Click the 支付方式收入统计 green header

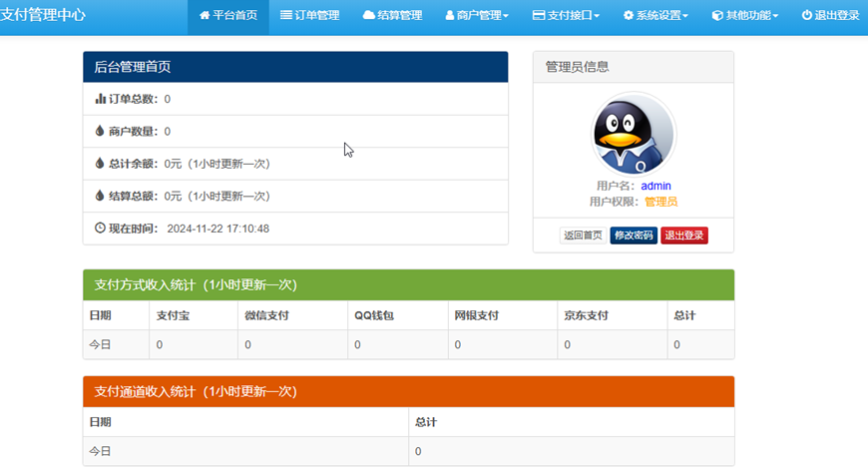click(x=408, y=284)
